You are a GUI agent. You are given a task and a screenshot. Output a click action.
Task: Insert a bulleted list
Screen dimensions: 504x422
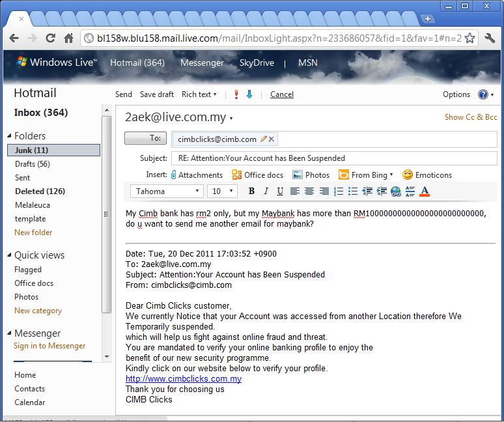(353, 191)
